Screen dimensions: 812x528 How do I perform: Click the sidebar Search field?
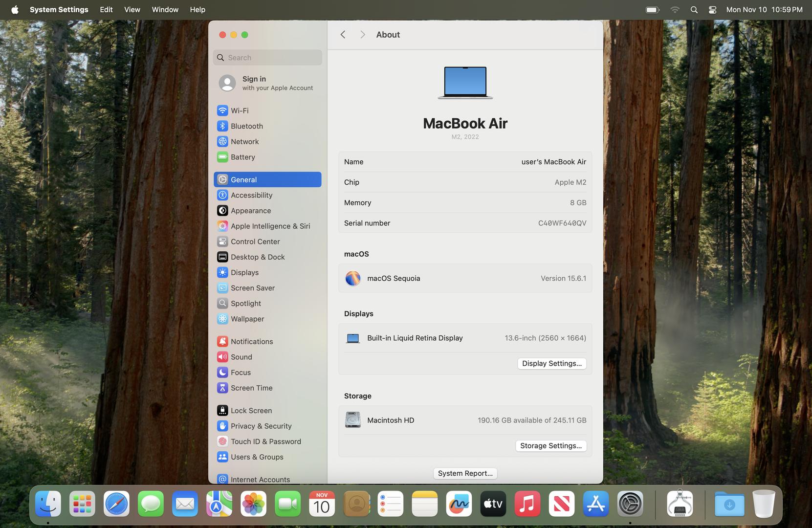tap(268, 58)
